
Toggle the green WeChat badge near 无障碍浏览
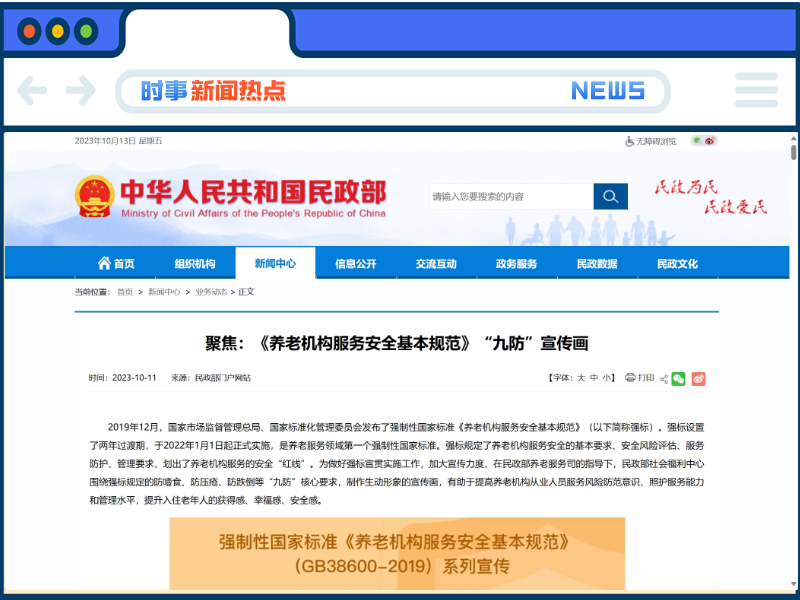tap(697, 140)
